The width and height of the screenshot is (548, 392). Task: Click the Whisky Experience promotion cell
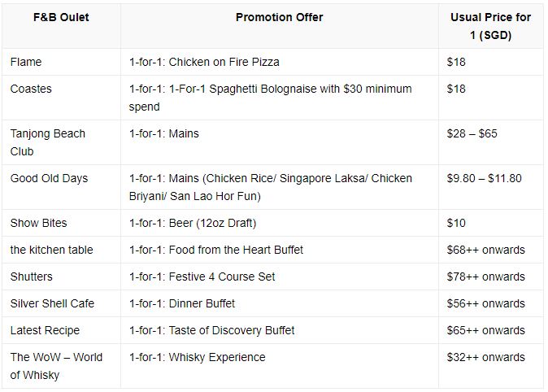pos(197,357)
